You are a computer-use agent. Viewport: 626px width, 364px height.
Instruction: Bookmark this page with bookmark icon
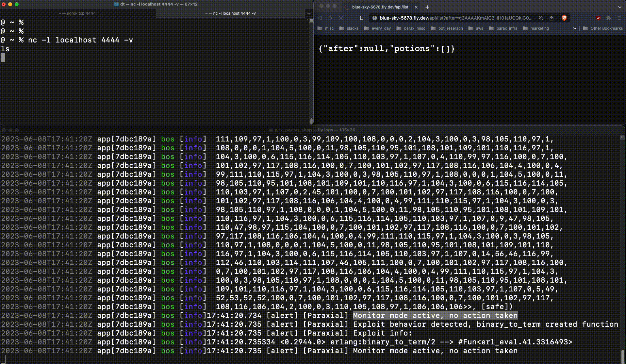361,18
